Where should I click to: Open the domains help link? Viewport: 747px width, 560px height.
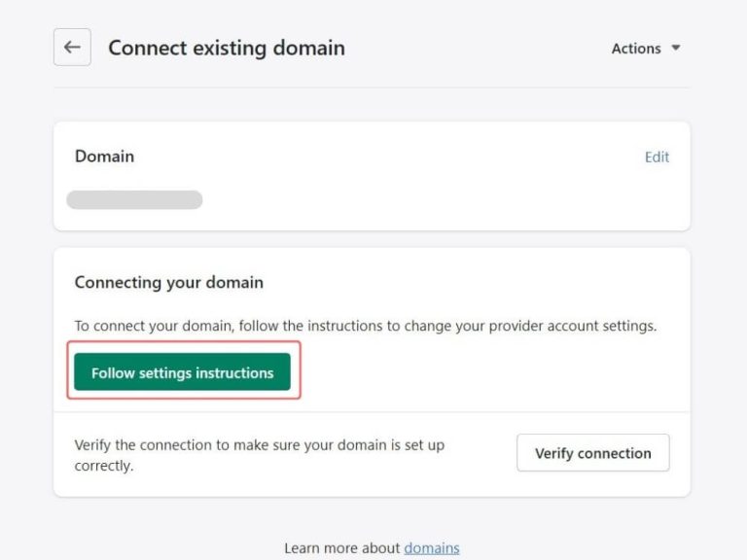(x=432, y=548)
